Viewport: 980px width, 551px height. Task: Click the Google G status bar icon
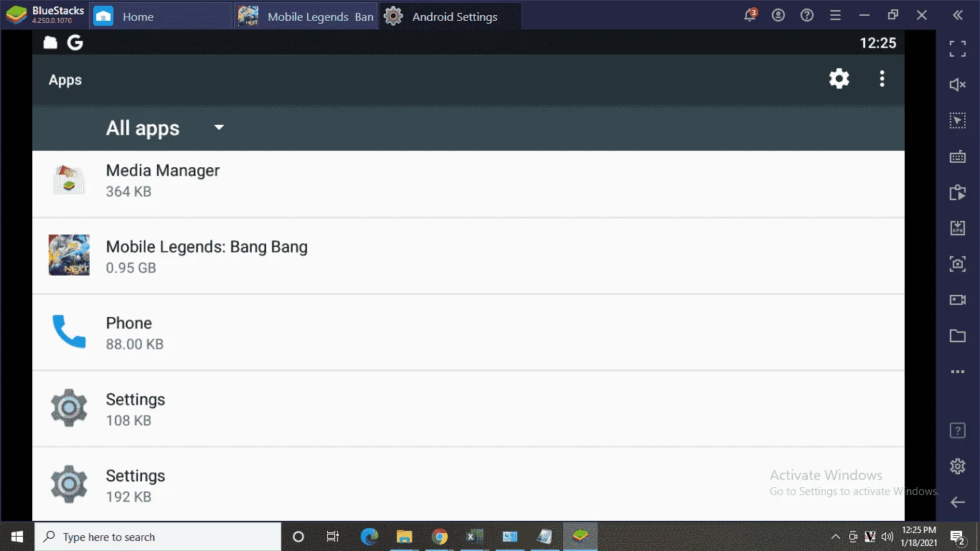click(x=75, y=43)
